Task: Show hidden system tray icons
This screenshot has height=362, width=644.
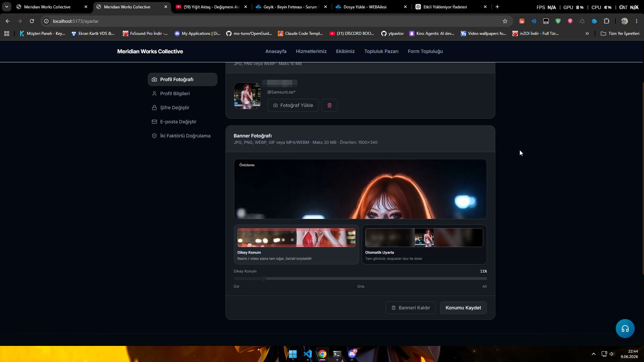Action: pos(593,354)
